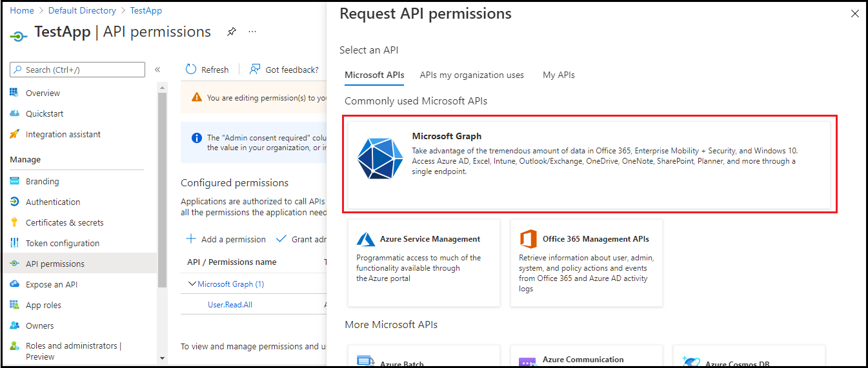Select the Azure Service Management card
Viewport: 868px width, 368px height.
424,263
